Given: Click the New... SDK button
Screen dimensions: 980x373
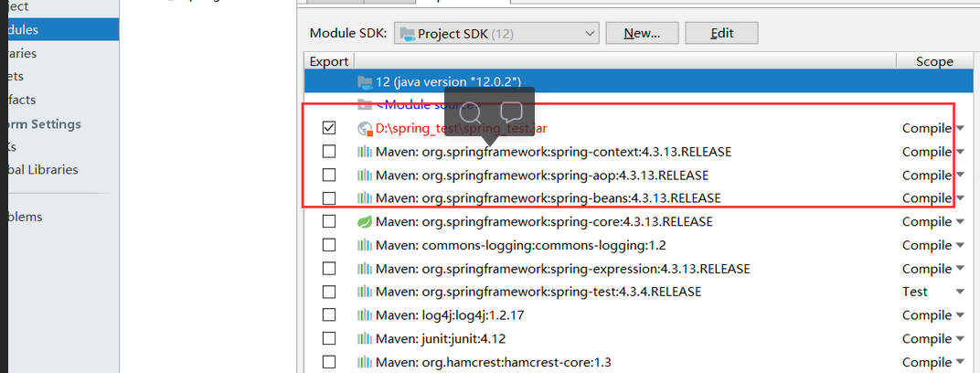Looking at the screenshot, I should point(642,34).
